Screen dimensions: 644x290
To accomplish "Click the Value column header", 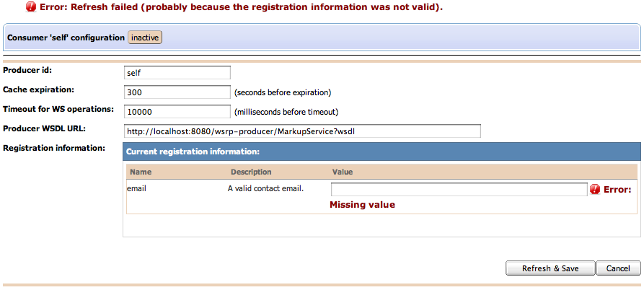I will [342, 172].
